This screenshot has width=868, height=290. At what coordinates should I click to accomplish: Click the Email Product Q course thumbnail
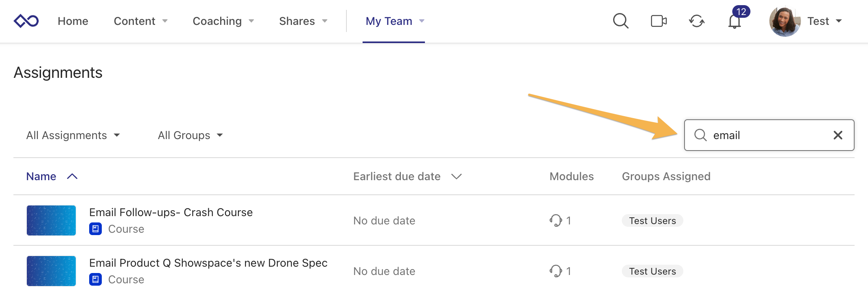(x=51, y=271)
